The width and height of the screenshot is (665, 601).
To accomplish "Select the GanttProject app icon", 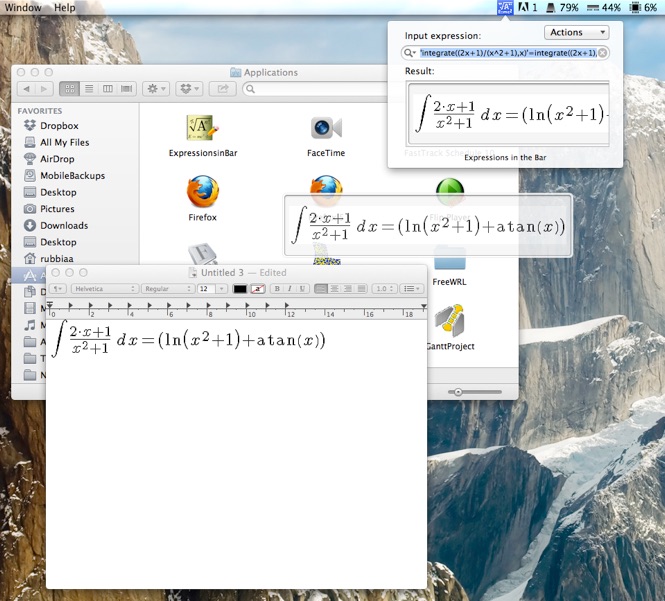I will tap(450, 319).
